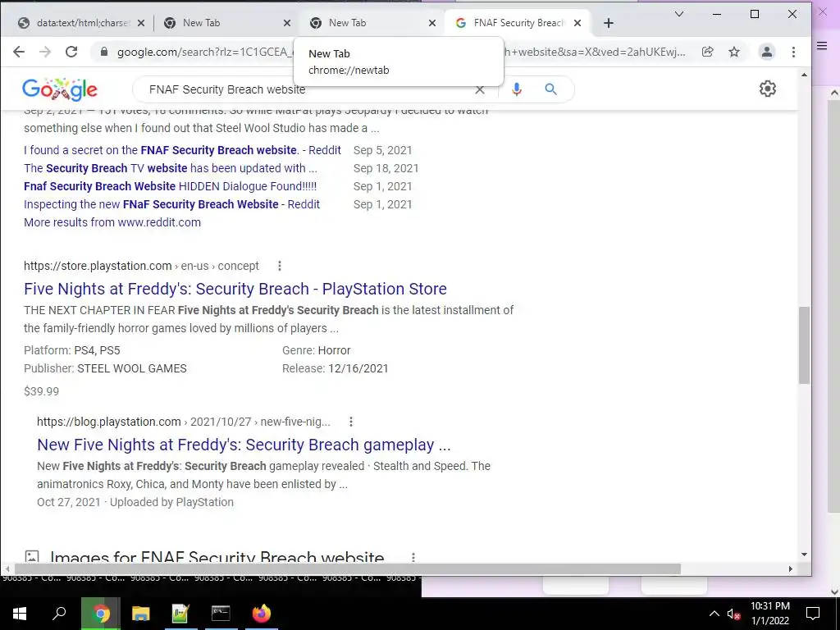Open the tab search dropdown arrow
Viewport: 840px width, 630px height.
tap(678, 14)
